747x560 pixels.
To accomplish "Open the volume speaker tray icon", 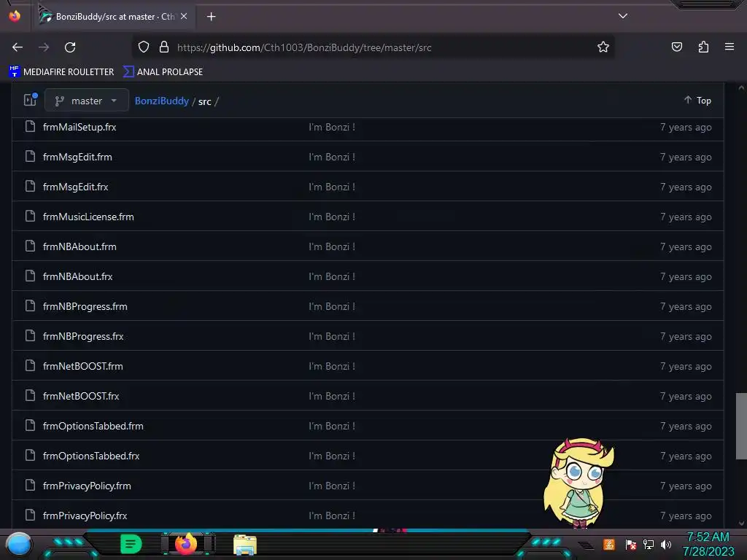I will pos(666,544).
